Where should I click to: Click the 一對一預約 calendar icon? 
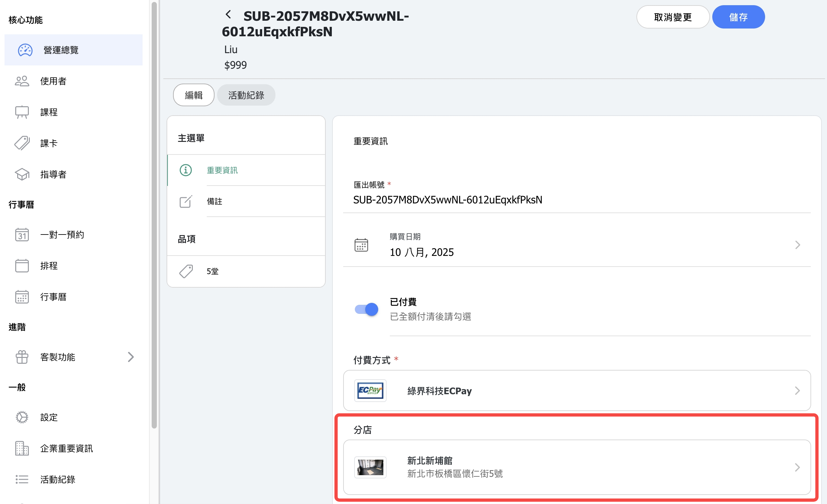point(22,235)
